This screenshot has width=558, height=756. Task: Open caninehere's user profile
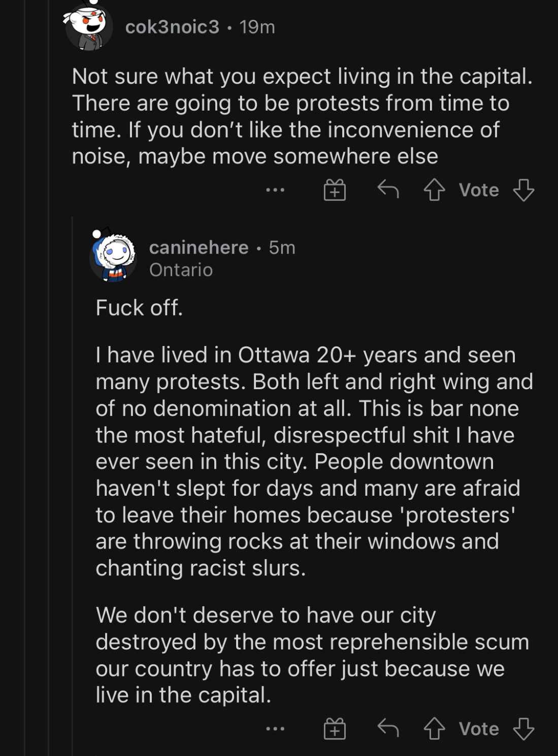199,248
